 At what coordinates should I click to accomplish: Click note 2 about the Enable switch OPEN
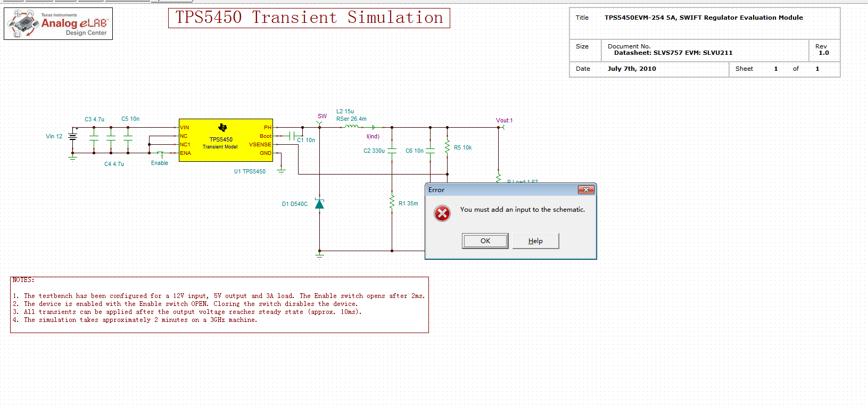[x=185, y=304]
